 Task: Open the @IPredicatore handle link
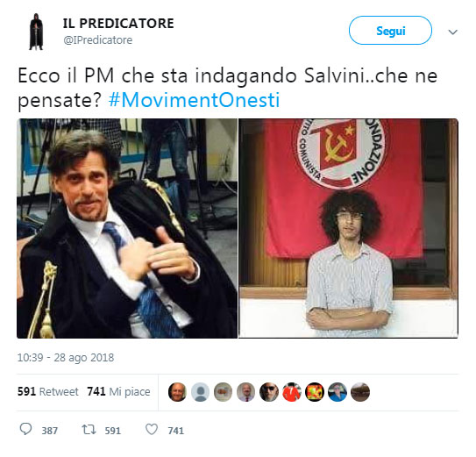(98, 40)
